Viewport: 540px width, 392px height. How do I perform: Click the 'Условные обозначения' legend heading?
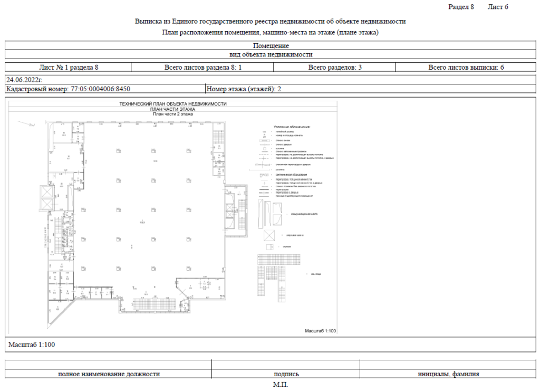291,127
